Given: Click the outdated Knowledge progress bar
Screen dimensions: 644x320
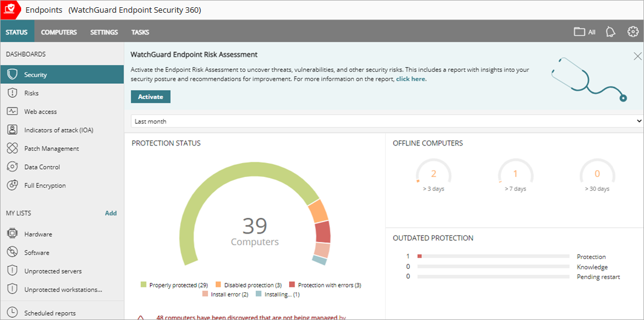Looking at the screenshot, I should tap(493, 267).
